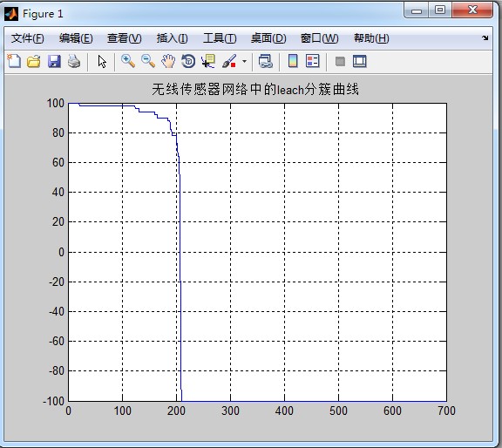Insert Colorbar from the toolbar
The height and width of the screenshot is (448, 502).
293,61
